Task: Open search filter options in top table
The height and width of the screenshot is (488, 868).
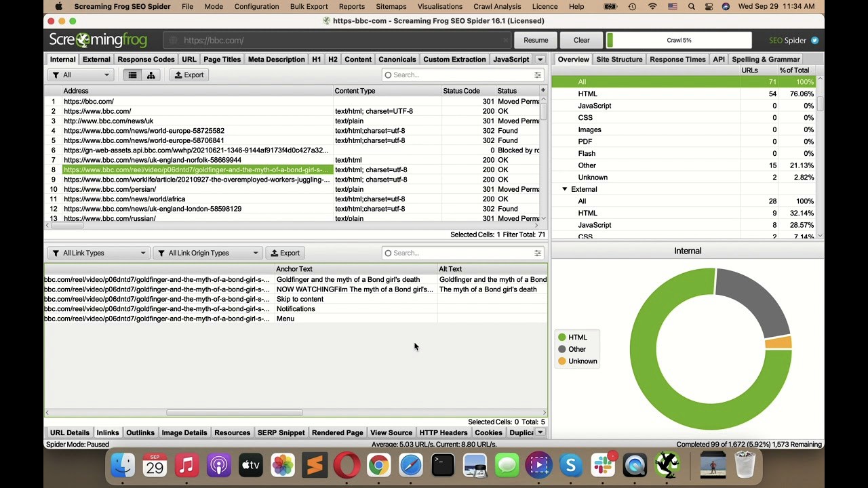Action: point(537,75)
